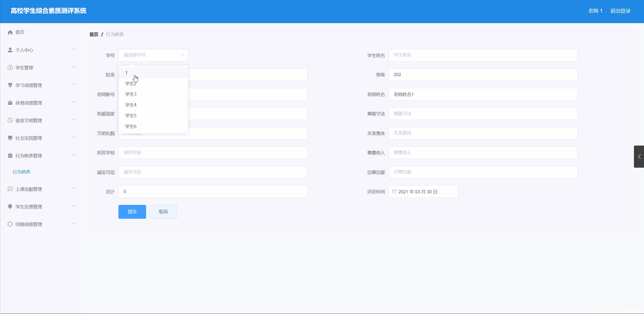Click the clock icon beside 宿舍文明管理

click(10, 120)
